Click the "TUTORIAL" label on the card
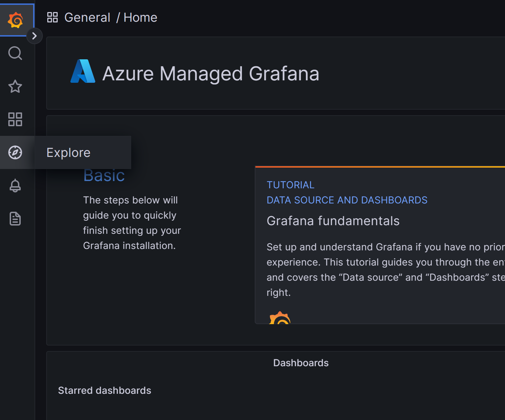The height and width of the screenshot is (420, 505). pyautogui.click(x=290, y=185)
